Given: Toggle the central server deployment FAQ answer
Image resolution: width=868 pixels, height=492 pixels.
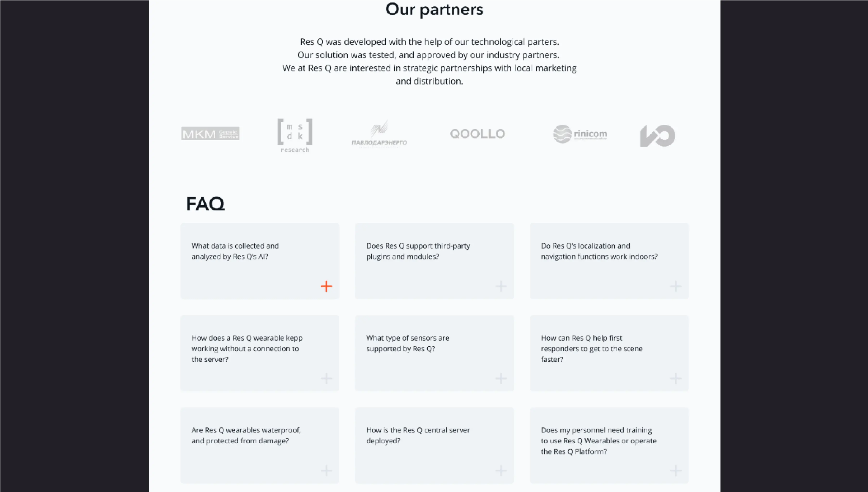Looking at the screenshot, I should pyautogui.click(x=501, y=470).
